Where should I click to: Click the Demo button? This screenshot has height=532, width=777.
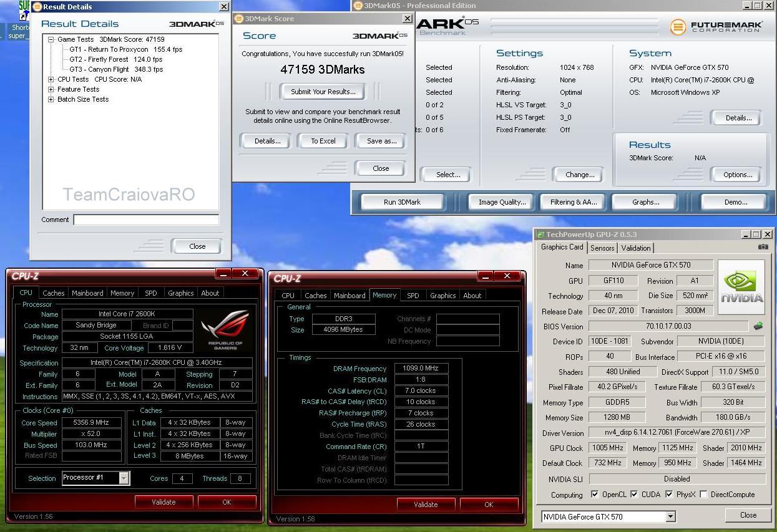click(x=735, y=202)
